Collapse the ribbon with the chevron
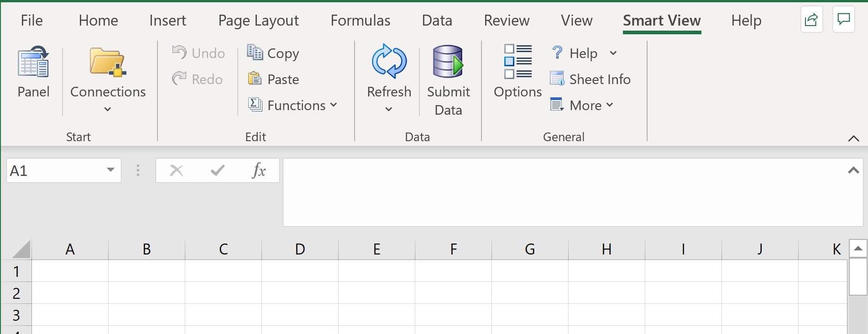Viewport: 868px width, 334px height. click(x=853, y=138)
